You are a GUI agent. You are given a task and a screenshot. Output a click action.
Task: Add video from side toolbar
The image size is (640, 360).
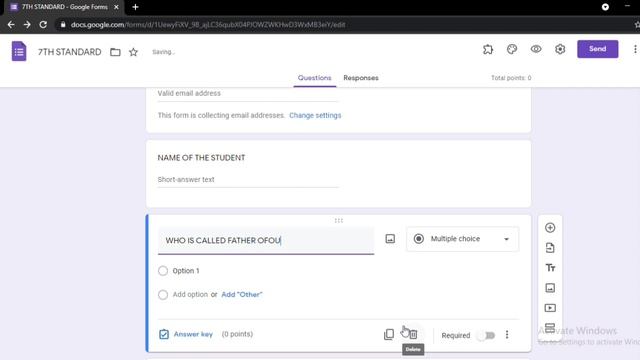click(x=550, y=308)
